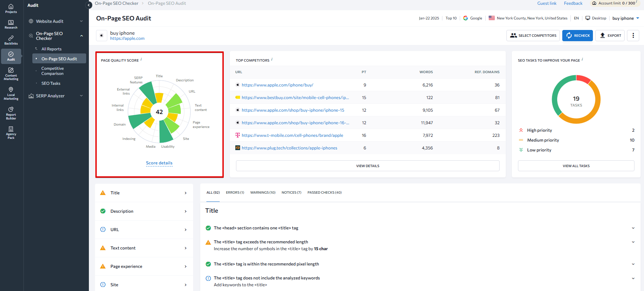Click the Top 10 setting
644x291 pixels.
click(451, 18)
